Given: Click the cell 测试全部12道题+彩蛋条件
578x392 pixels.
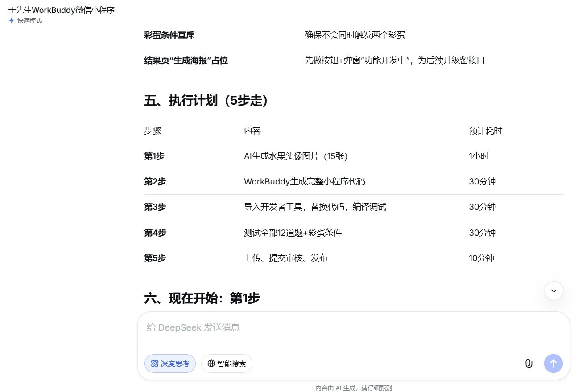Looking at the screenshot, I should point(293,233).
